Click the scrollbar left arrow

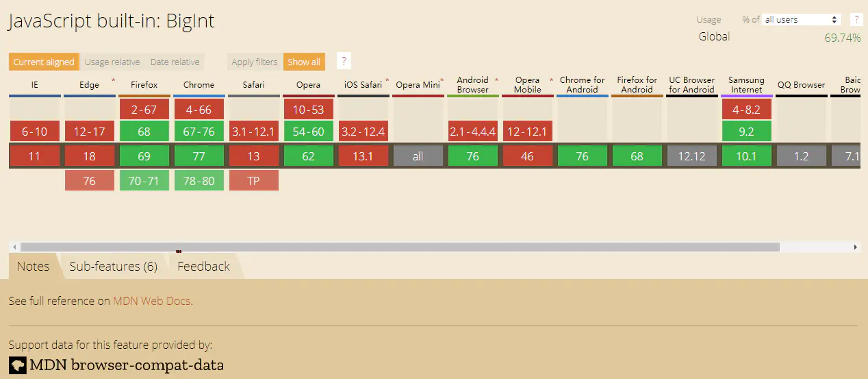(13, 247)
